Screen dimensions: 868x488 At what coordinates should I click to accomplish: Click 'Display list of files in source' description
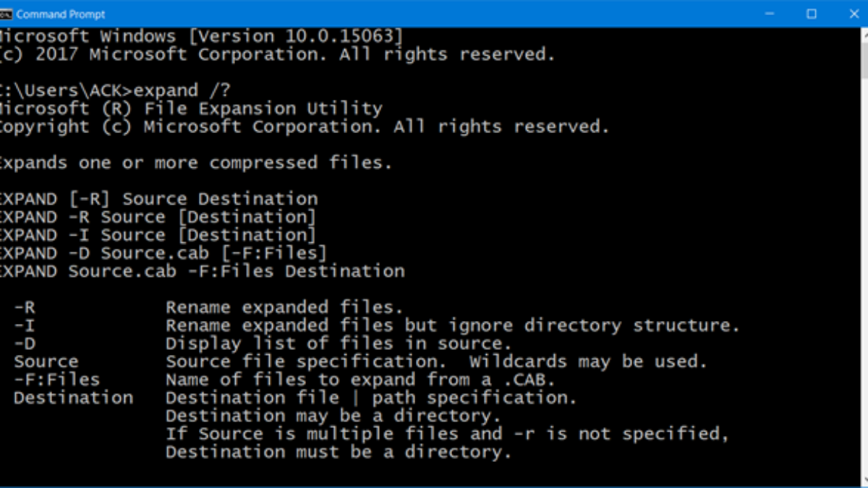(x=338, y=343)
